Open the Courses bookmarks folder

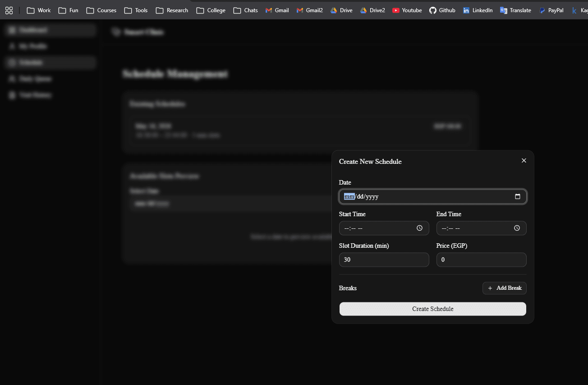(x=101, y=10)
